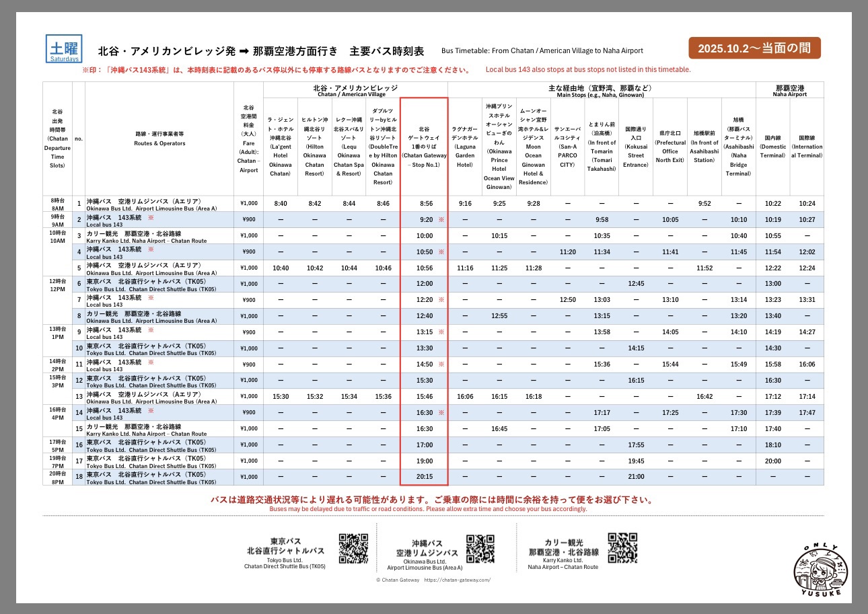Click the ONLY YUSUKE mascot stamp

point(820,570)
